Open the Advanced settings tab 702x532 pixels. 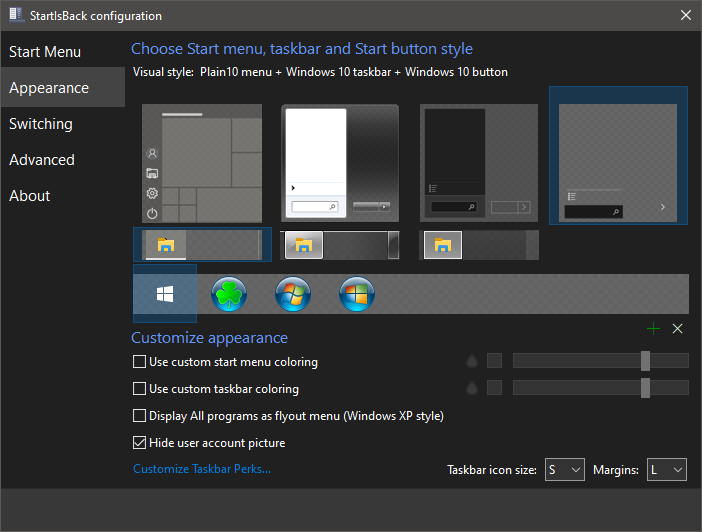42,160
